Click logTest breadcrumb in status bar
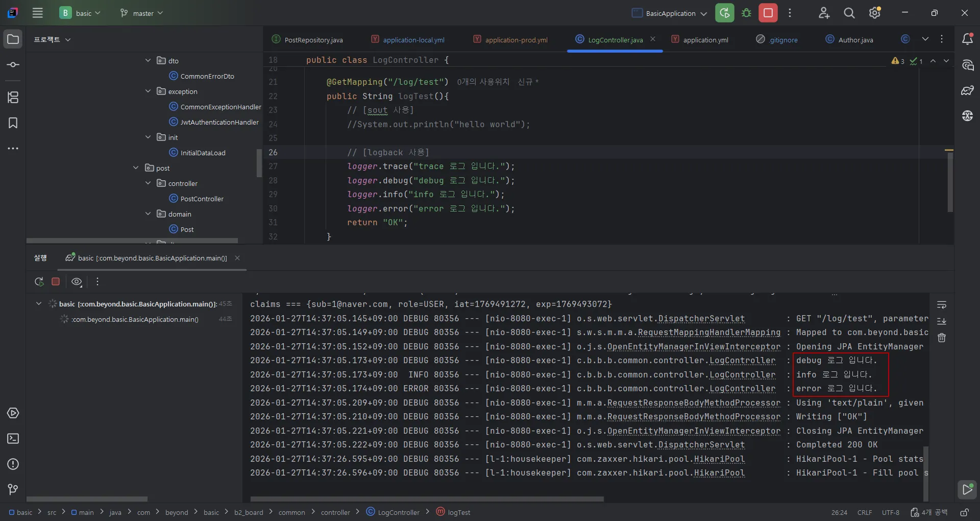 [453, 512]
